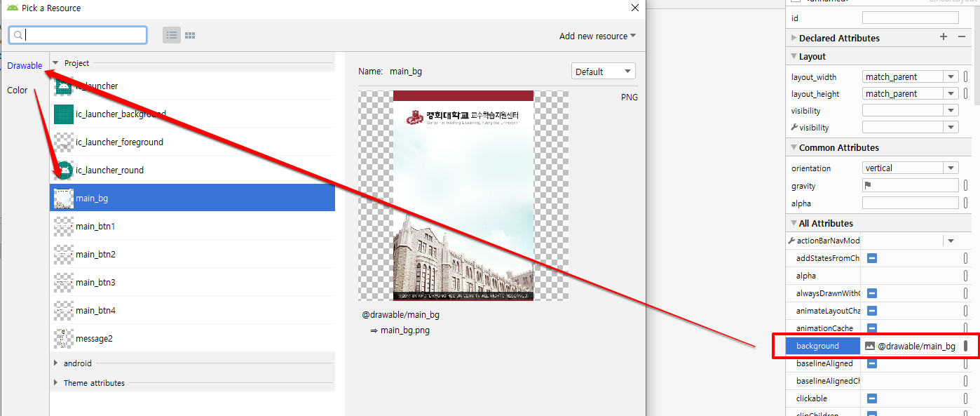Open resource picker pill for layout_height
Viewport: 980px width, 416px height.
[x=966, y=94]
